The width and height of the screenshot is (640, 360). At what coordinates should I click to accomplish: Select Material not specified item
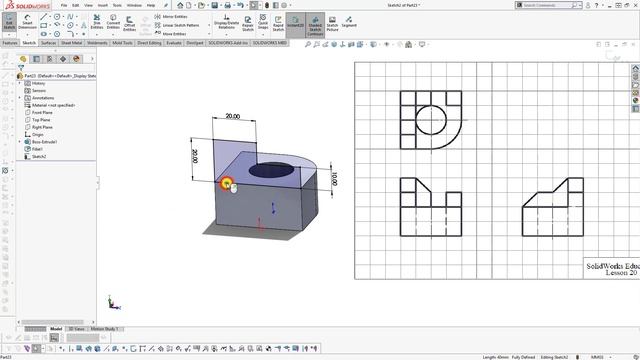pos(50,105)
